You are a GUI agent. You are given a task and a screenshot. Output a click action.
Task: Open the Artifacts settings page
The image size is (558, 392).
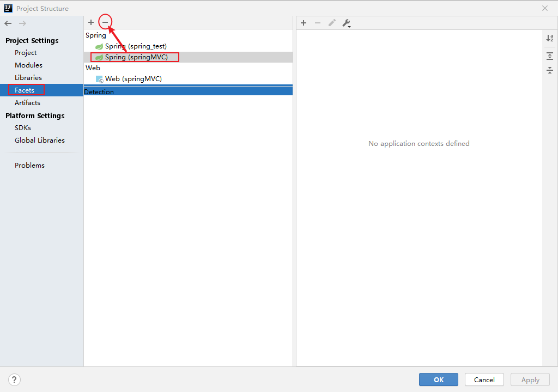coord(27,103)
